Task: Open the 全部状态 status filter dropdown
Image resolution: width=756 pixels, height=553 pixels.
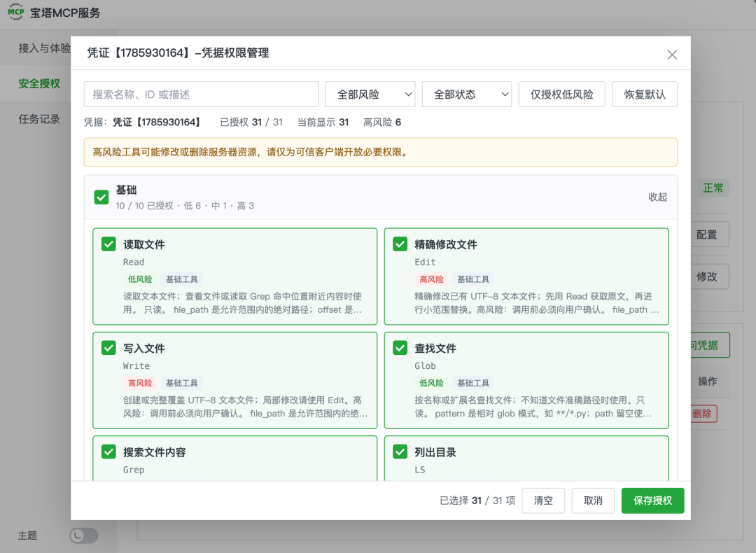Action: click(467, 94)
